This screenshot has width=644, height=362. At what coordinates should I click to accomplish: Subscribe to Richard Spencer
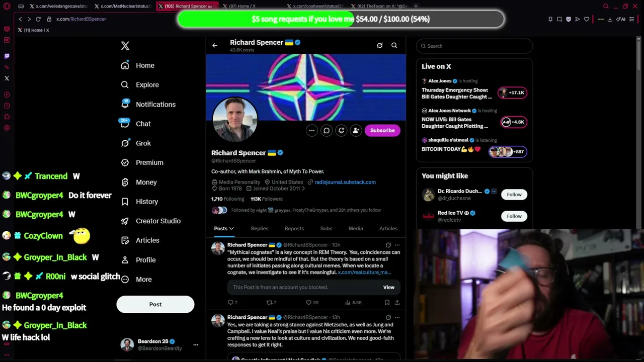pos(382,131)
